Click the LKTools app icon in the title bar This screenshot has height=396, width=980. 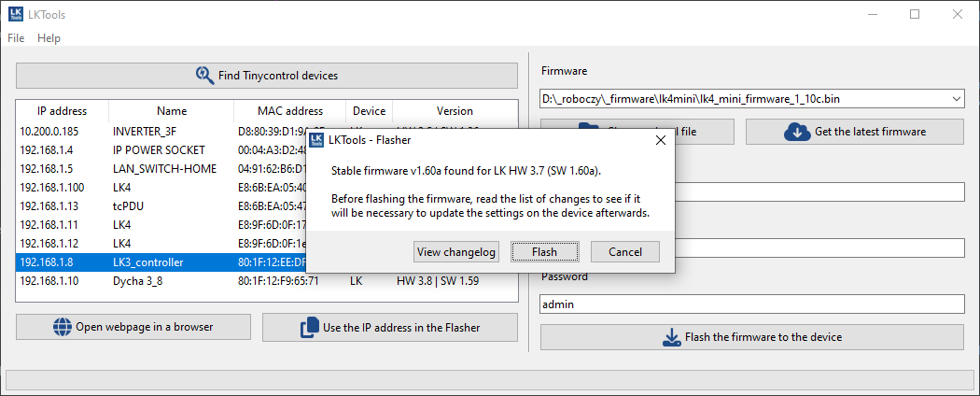click(15, 14)
